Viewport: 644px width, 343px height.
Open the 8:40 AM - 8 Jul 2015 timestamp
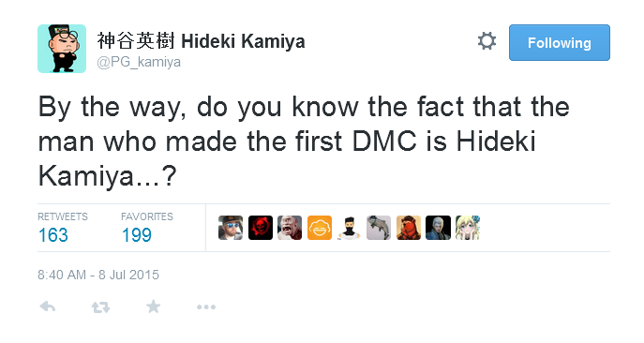tap(98, 275)
